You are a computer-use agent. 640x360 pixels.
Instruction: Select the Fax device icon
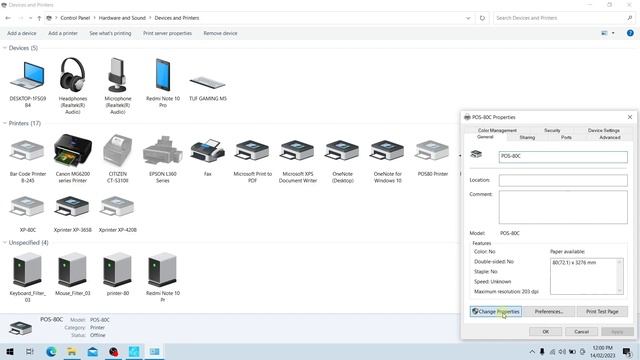208,157
